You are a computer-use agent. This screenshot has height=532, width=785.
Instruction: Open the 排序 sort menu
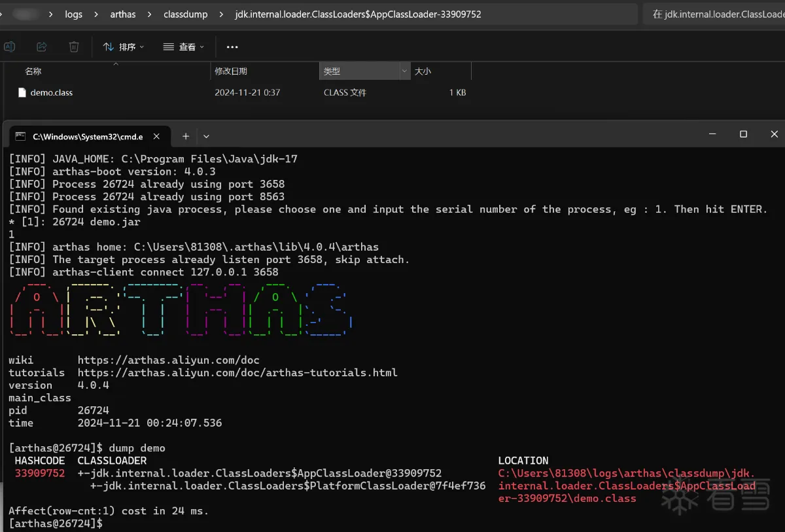pos(124,46)
